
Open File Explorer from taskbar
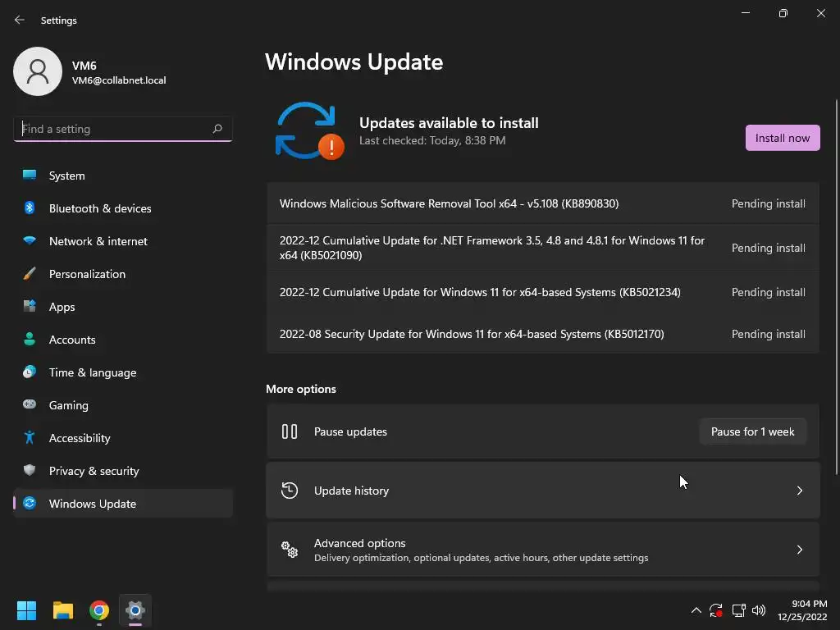point(62,610)
